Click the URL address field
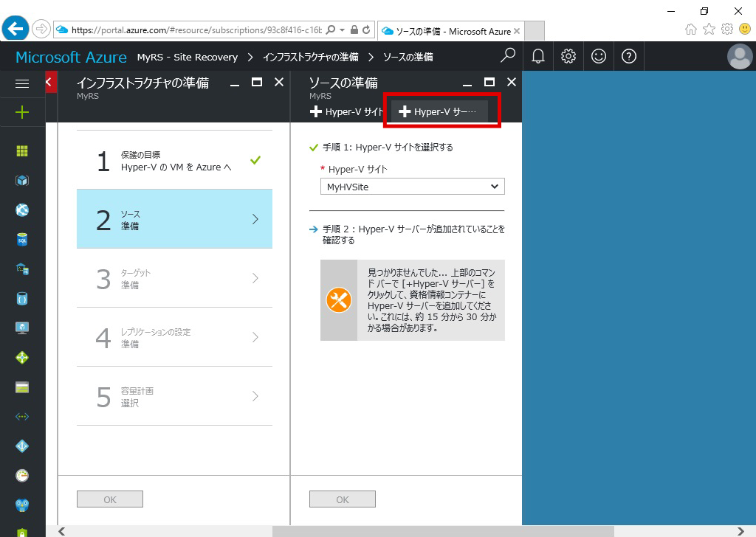756x537 pixels. (x=196, y=30)
